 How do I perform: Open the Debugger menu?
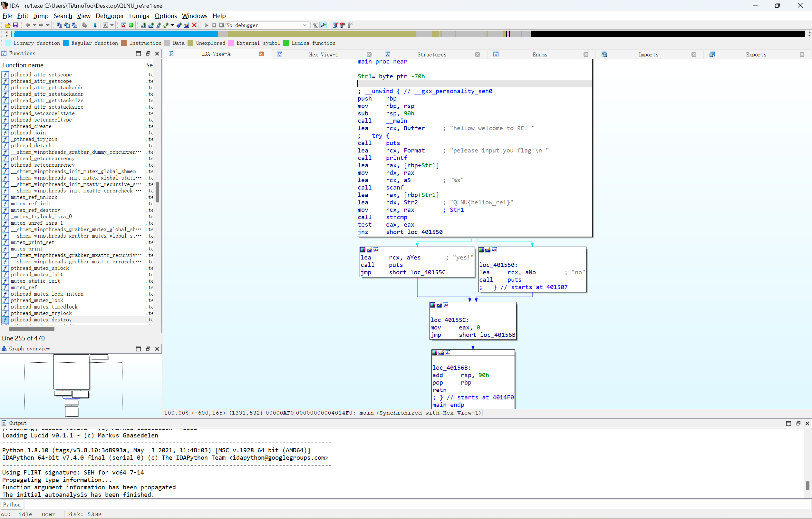coord(110,16)
